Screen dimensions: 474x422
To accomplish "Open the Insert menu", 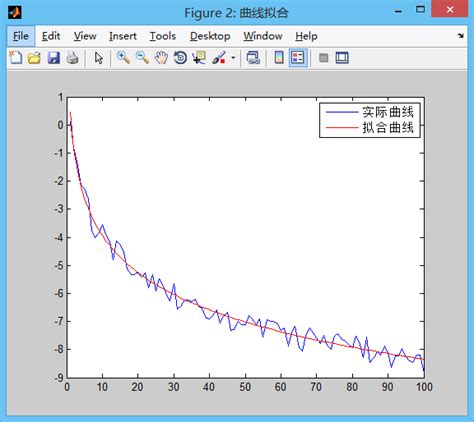I will tap(123, 36).
